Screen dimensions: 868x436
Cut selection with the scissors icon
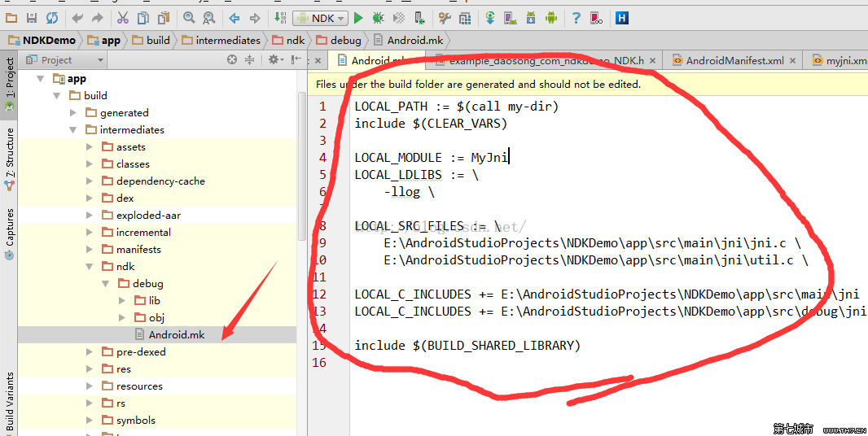click(122, 18)
